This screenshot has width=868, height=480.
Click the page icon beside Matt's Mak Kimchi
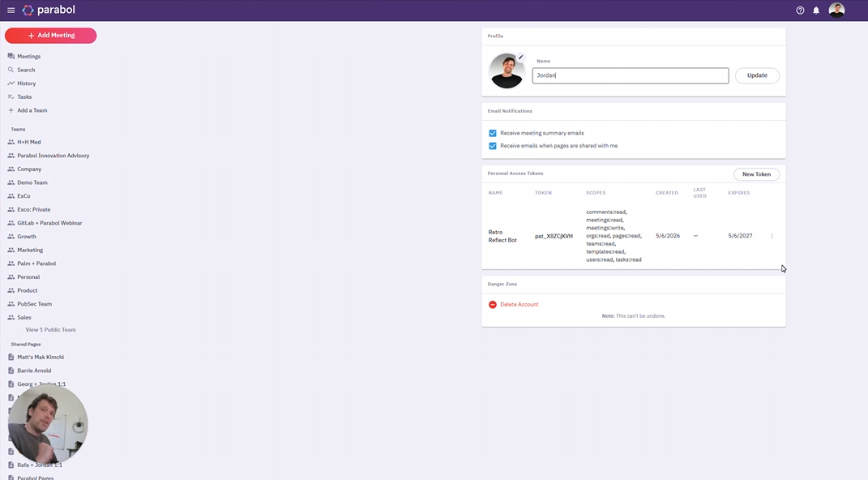tap(11, 357)
